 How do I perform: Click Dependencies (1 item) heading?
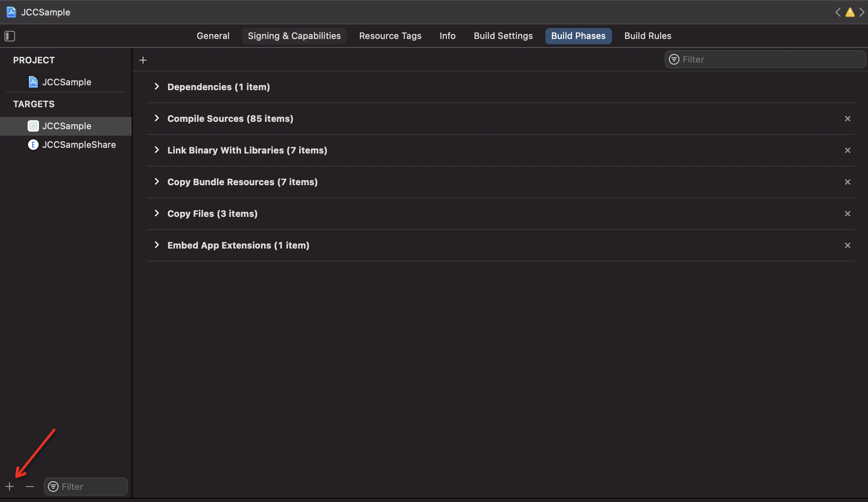[x=219, y=87]
